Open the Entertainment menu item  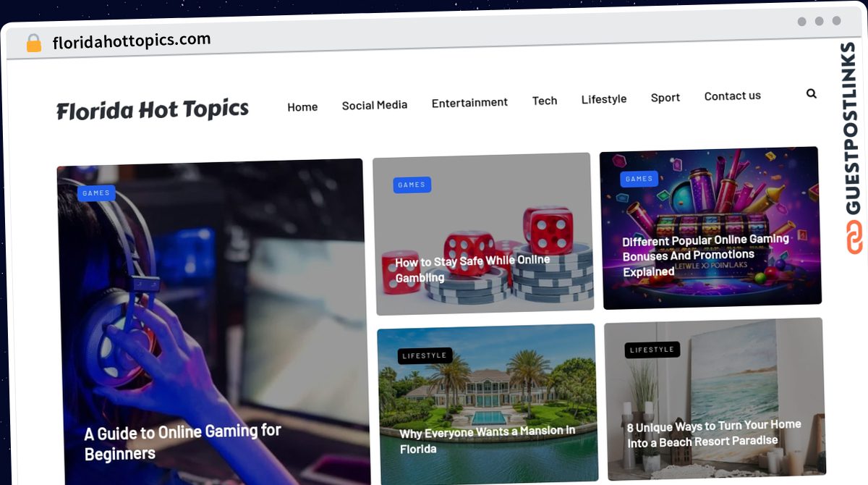tap(469, 103)
